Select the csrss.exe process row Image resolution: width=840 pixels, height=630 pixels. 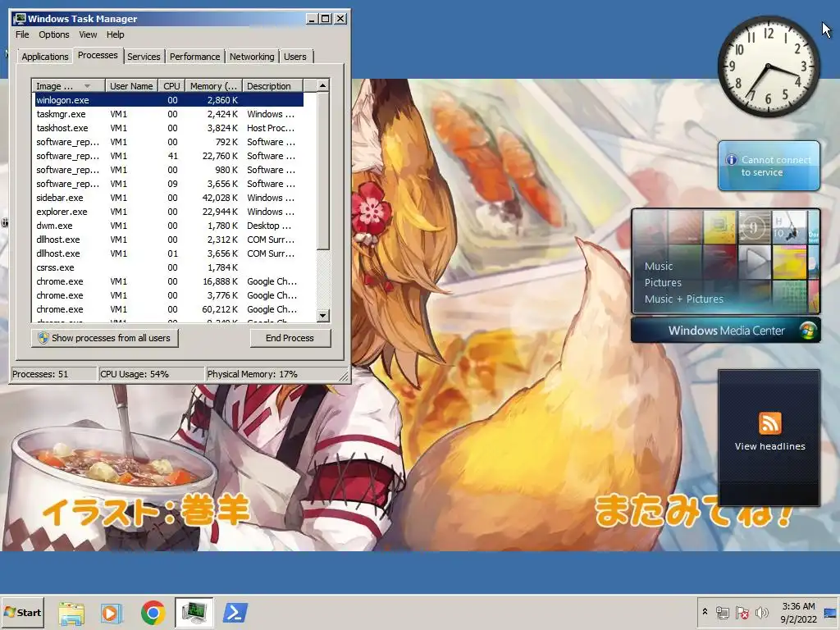point(169,267)
